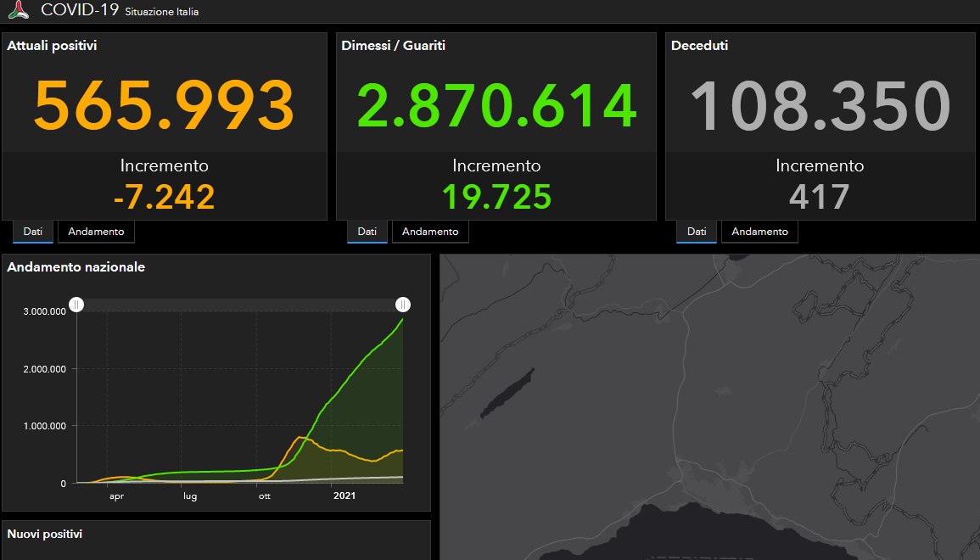Click the Nuovi positivi panel header
The width and height of the screenshot is (980, 560).
coord(44,534)
